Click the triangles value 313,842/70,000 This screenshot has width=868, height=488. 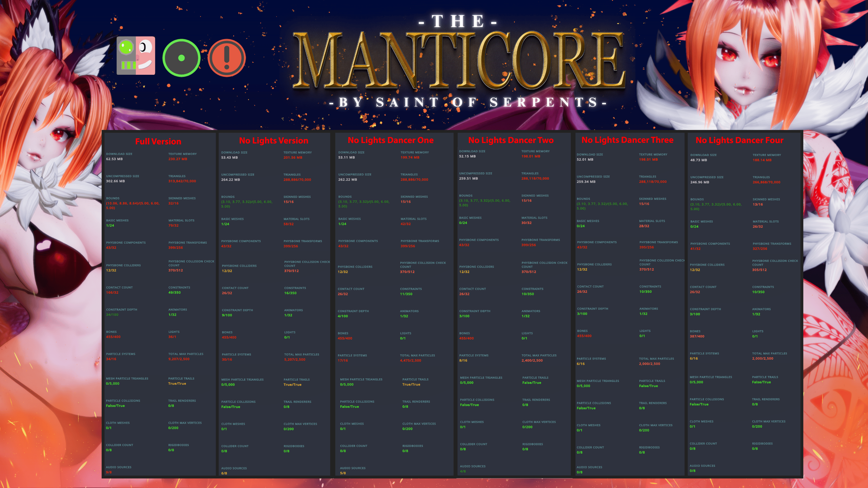pos(182,181)
